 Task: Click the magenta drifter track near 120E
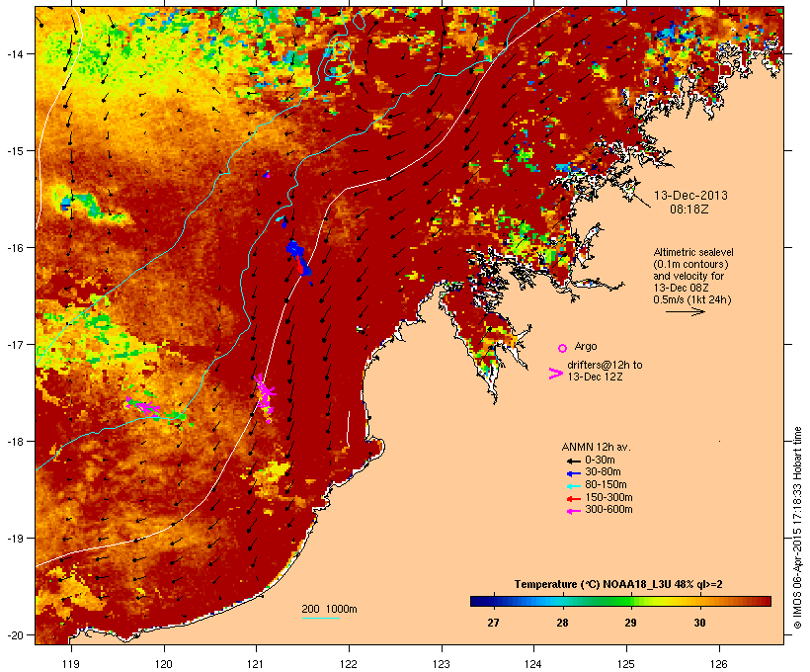click(143, 406)
